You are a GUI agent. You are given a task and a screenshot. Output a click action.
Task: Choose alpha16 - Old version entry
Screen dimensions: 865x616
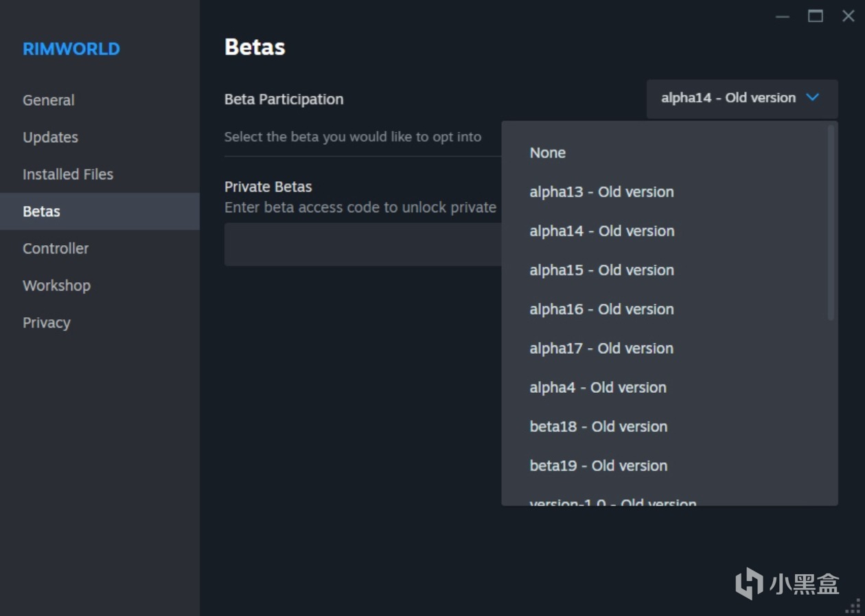[x=665, y=310]
